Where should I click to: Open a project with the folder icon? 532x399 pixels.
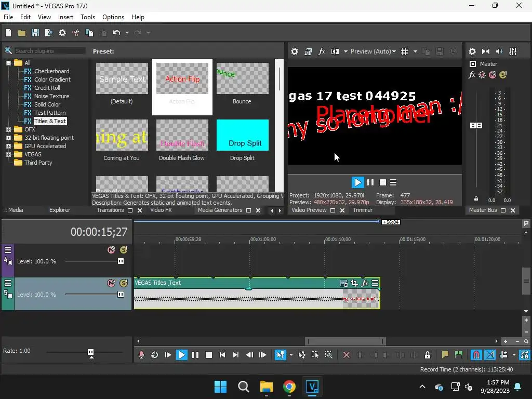(22, 33)
